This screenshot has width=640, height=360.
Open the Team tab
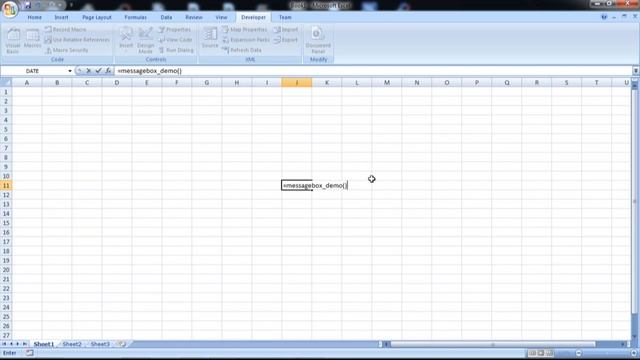(285, 17)
